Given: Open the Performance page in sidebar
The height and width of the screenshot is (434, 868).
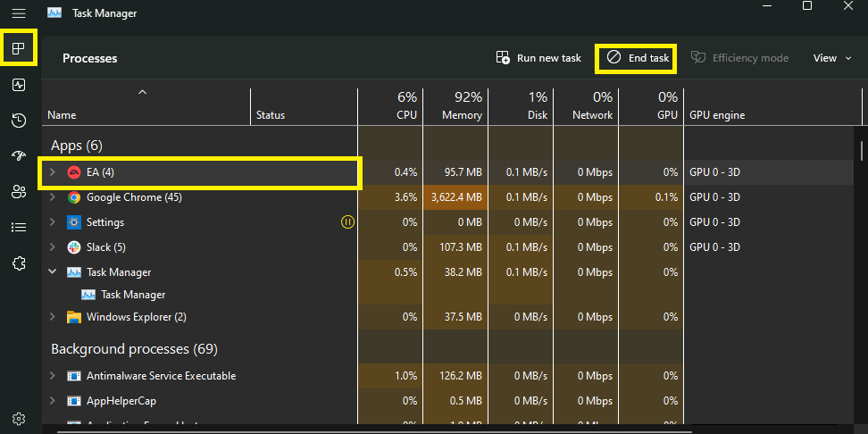Looking at the screenshot, I should coord(19,85).
